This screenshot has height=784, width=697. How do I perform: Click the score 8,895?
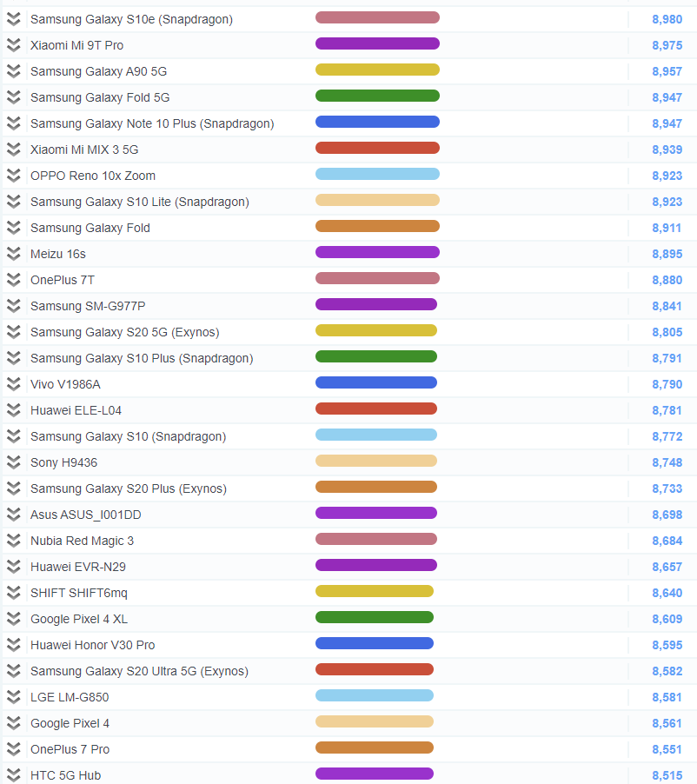pos(667,254)
